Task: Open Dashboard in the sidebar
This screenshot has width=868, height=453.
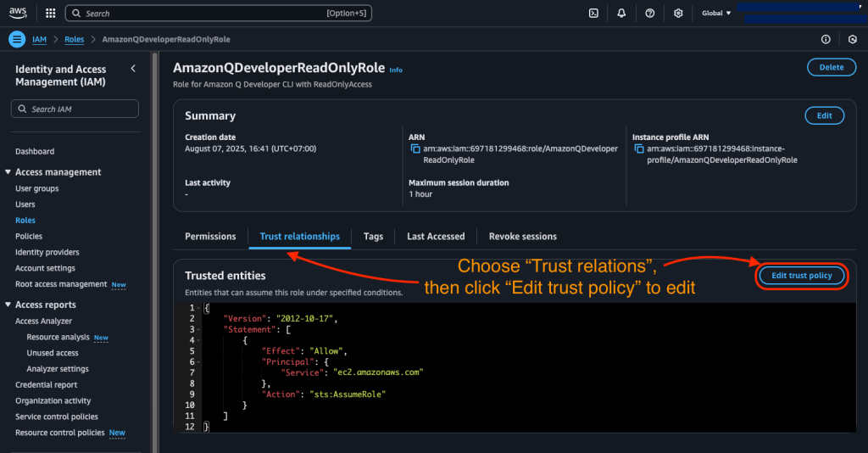Action: click(x=35, y=151)
